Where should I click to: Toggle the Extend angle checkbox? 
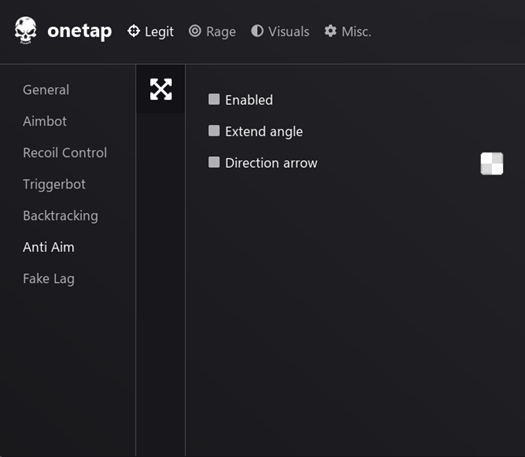click(x=214, y=131)
